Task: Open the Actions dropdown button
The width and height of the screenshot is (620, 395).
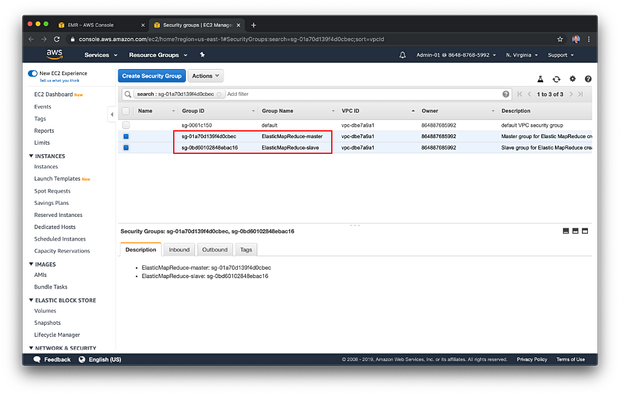Action: click(206, 76)
